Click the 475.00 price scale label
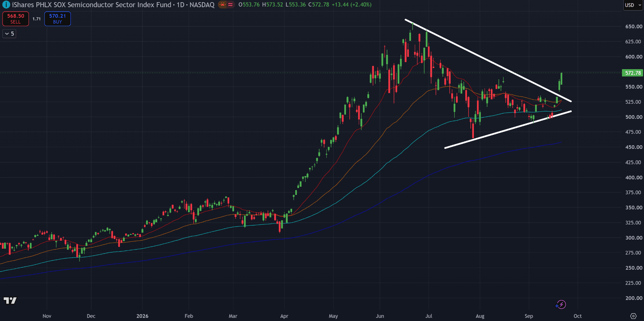The height and width of the screenshot is (321, 644). (634, 132)
